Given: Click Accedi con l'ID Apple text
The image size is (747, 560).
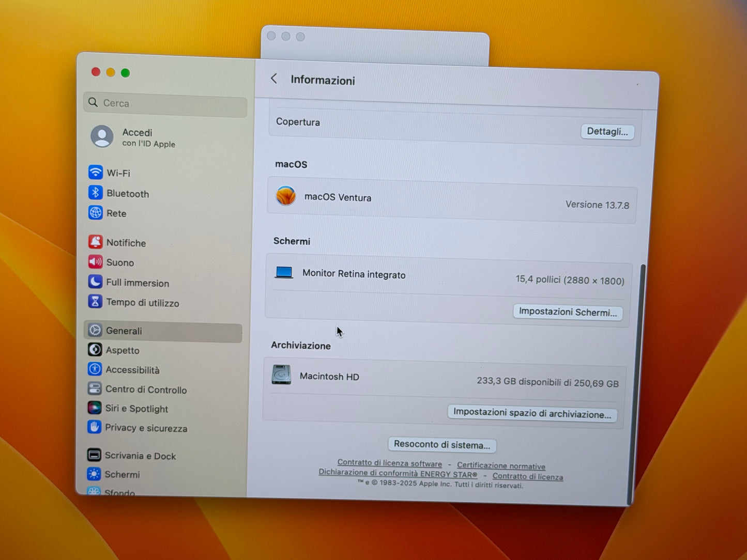Looking at the screenshot, I should [x=149, y=138].
